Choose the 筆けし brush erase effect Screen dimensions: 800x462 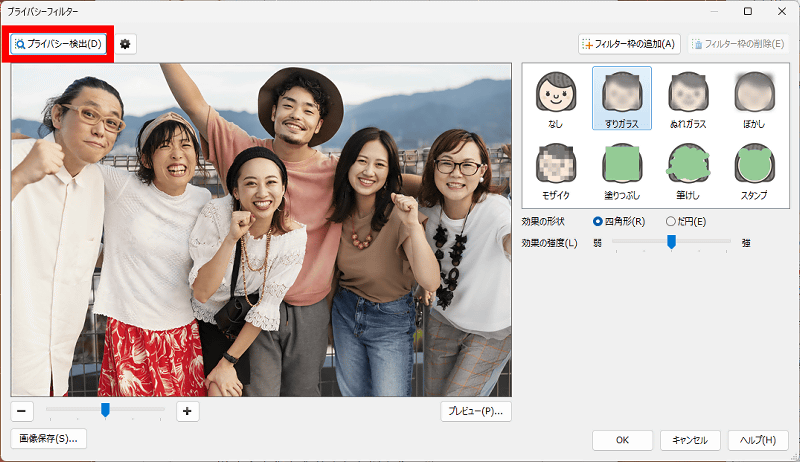[x=688, y=172]
